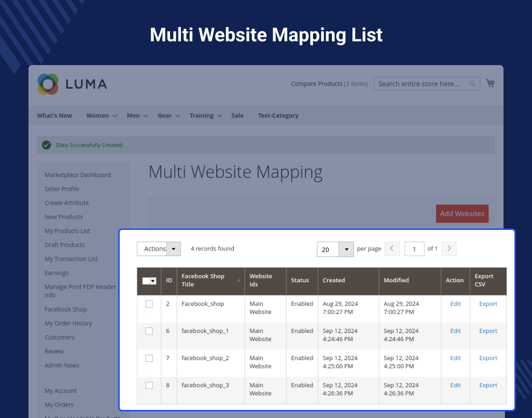This screenshot has height=418, width=532.
Task: Open Customers in sidebar
Action: click(59, 337)
